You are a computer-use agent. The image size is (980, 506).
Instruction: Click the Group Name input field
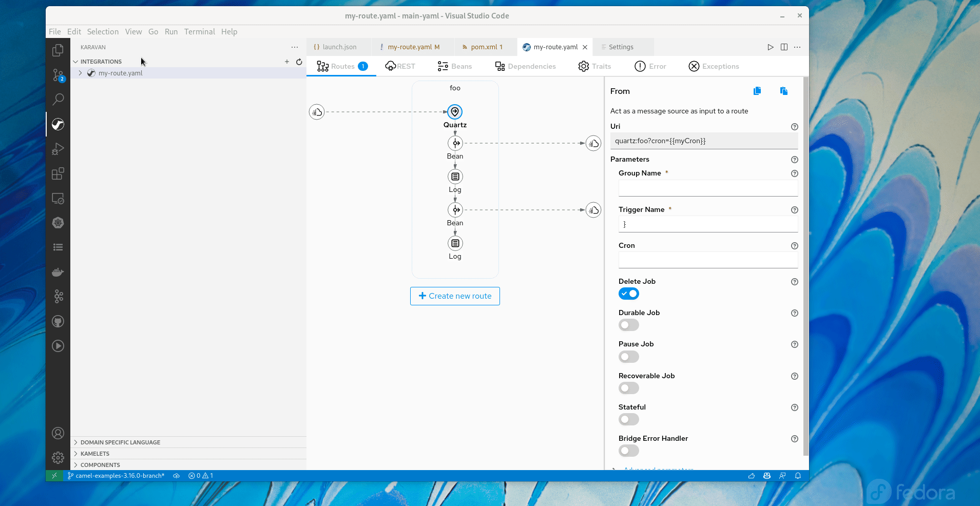point(708,188)
